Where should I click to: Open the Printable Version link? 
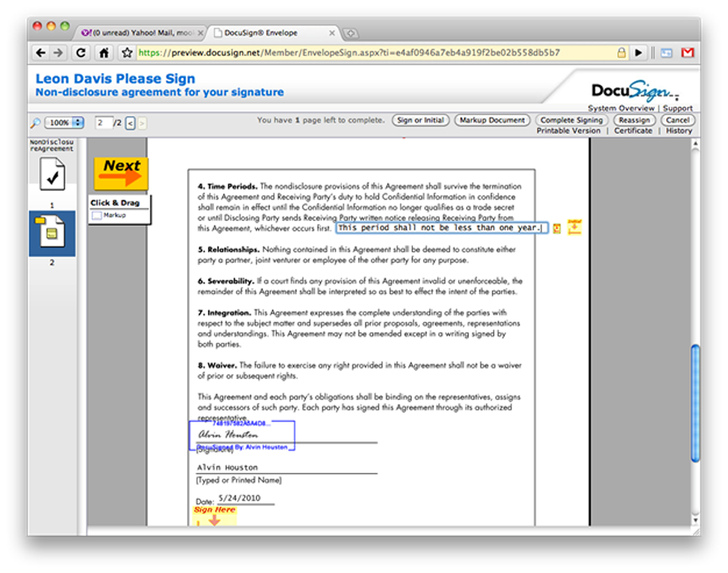tap(568, 131)
